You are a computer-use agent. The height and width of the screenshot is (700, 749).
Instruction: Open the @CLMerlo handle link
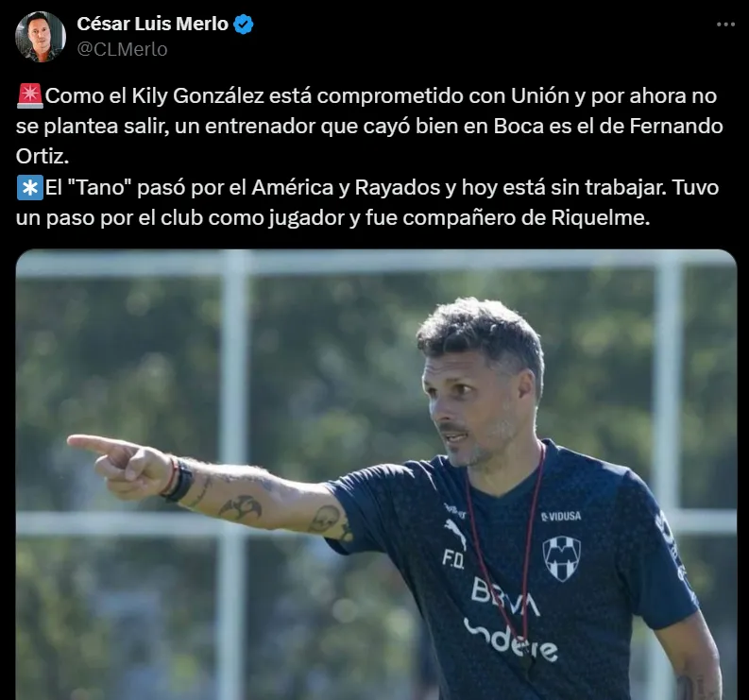click(x=122, y=49)
